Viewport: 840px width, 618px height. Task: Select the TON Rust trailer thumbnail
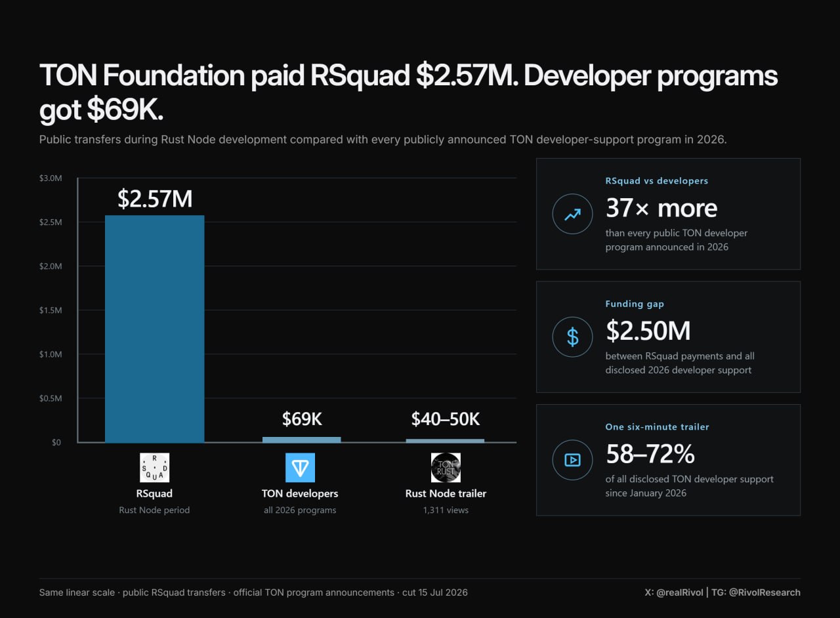pyautogui.click(x=446, y=468)
